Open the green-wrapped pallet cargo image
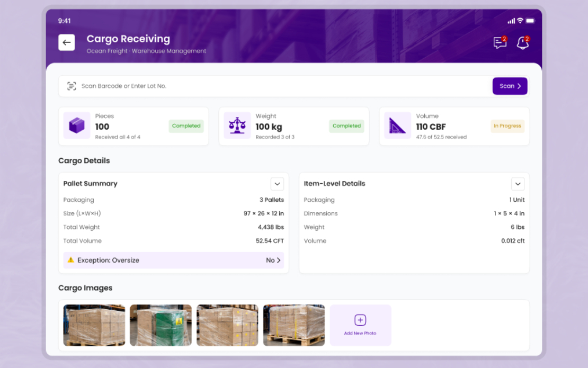588x368 pixels. click(x=161, y=325)
